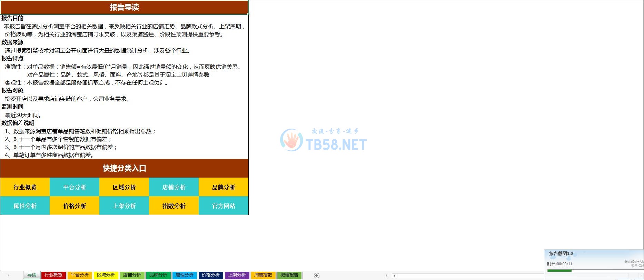Open the 平台分析 shortcut cell
Screen dimensions: 644x280
tap(75, 187)
